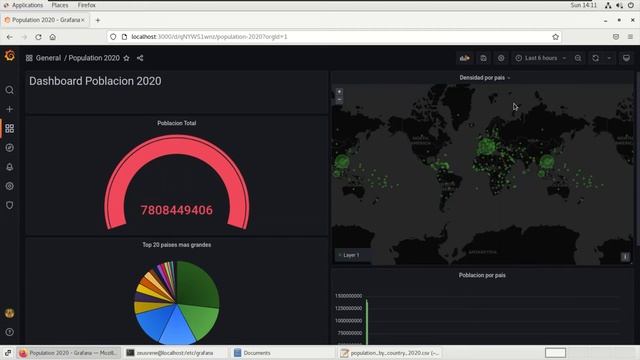This screenshot has height=360, width=640.
Task: Switch to the terminal taskbar window
Action: click(175, 353)
